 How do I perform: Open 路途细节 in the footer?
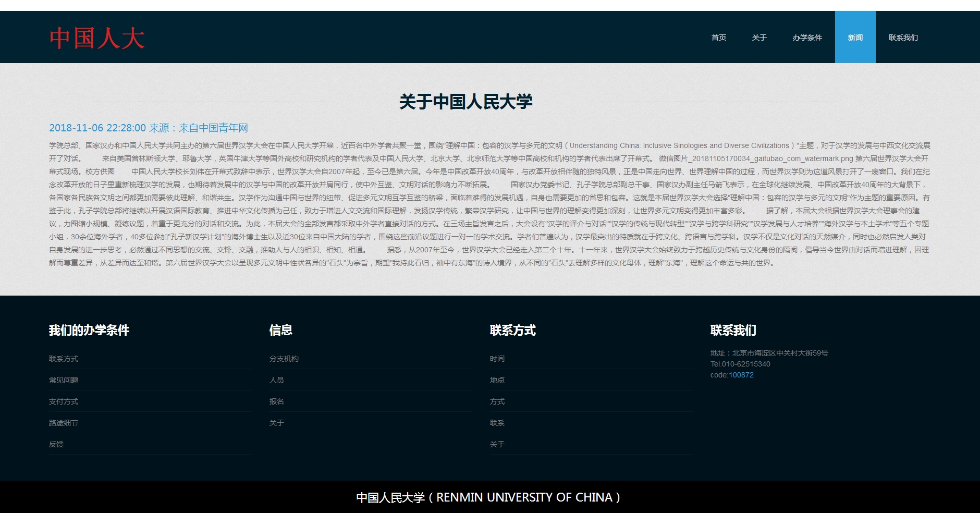[x=64, y=423]
